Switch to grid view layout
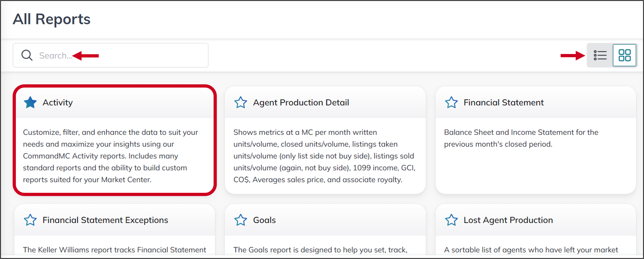644x259 pixels. pos(624,55)
